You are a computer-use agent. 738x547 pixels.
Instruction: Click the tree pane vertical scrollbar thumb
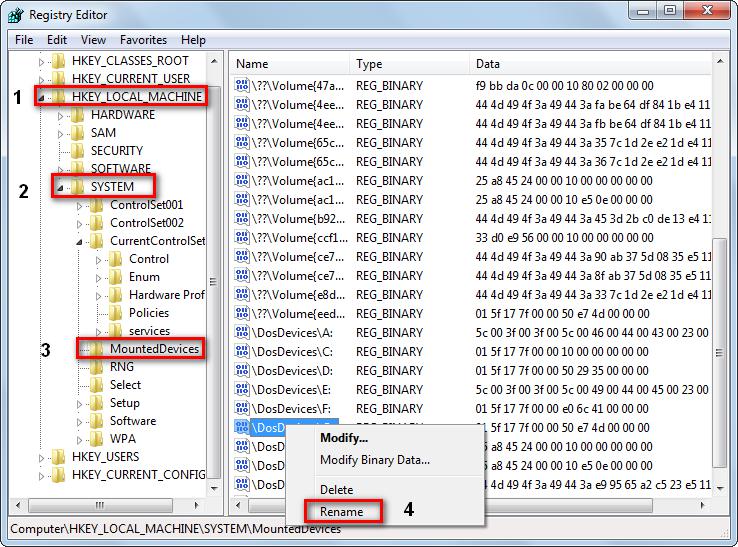tap(214, 282)
